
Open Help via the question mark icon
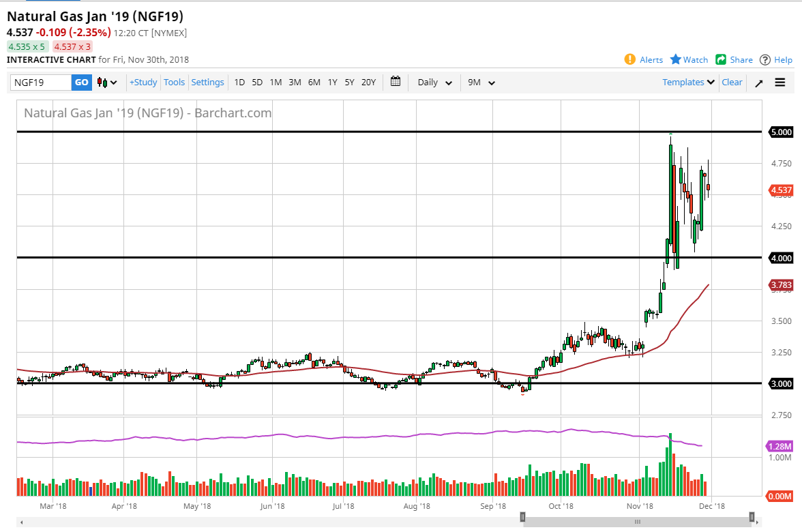pyautogui.click(x=765, y=59)
